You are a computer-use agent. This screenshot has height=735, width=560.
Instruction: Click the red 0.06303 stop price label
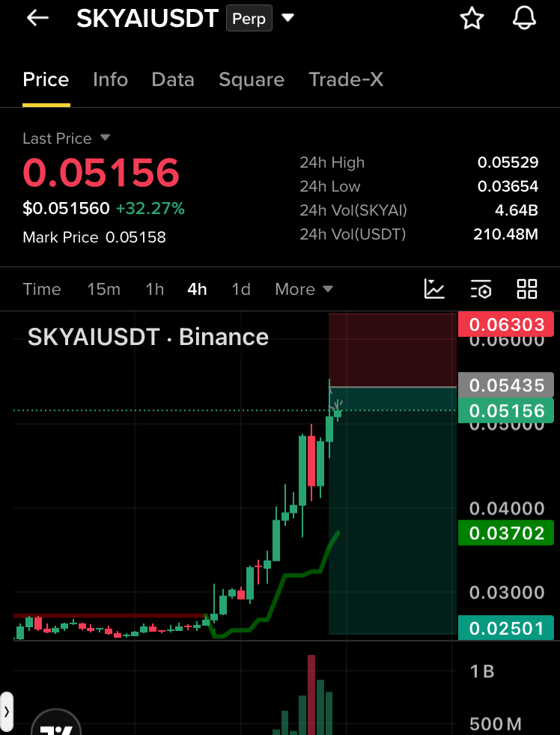point(506,324)
